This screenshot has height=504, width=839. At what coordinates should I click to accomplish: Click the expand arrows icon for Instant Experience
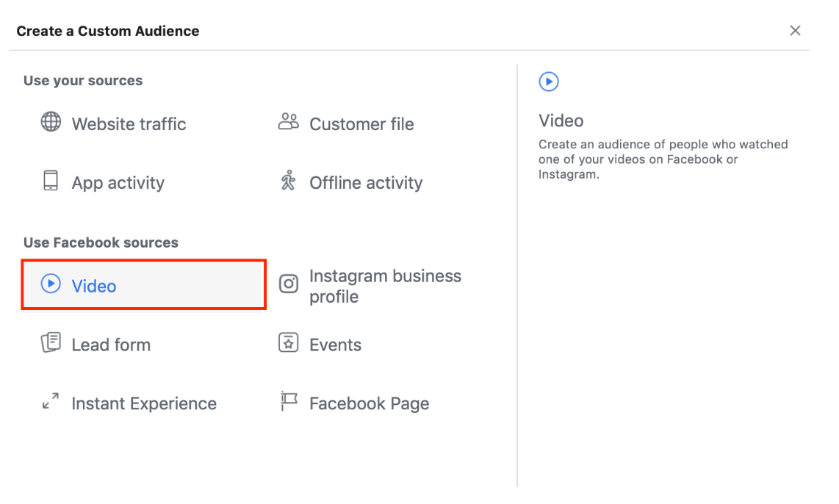click(x=51, y=402)
